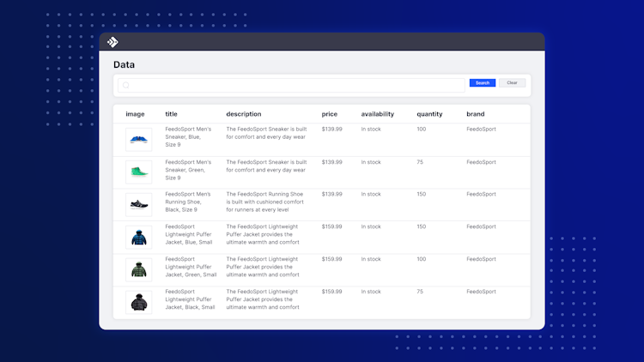Image resolution: width=644 pixels, height=362 pixels.
Task: Click the magnifier icon in search field
Action: tap(126, 86)
